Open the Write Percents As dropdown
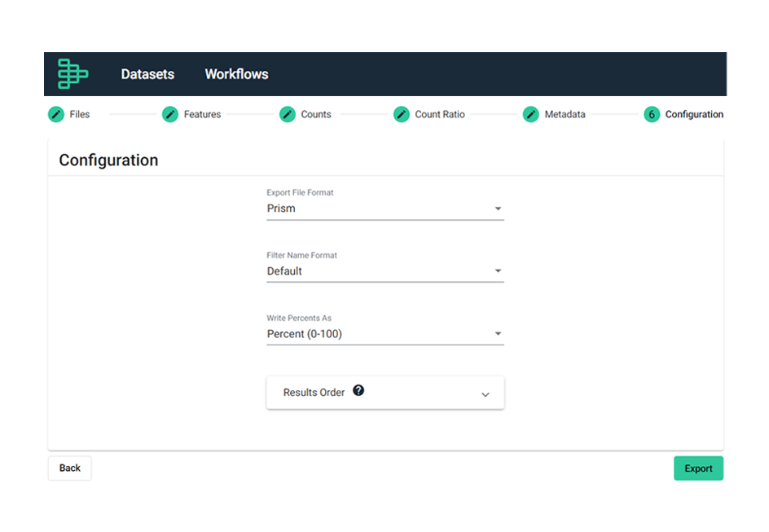Image resolution: width=769 pixels, height=532 pixels. tap(384, 334)
